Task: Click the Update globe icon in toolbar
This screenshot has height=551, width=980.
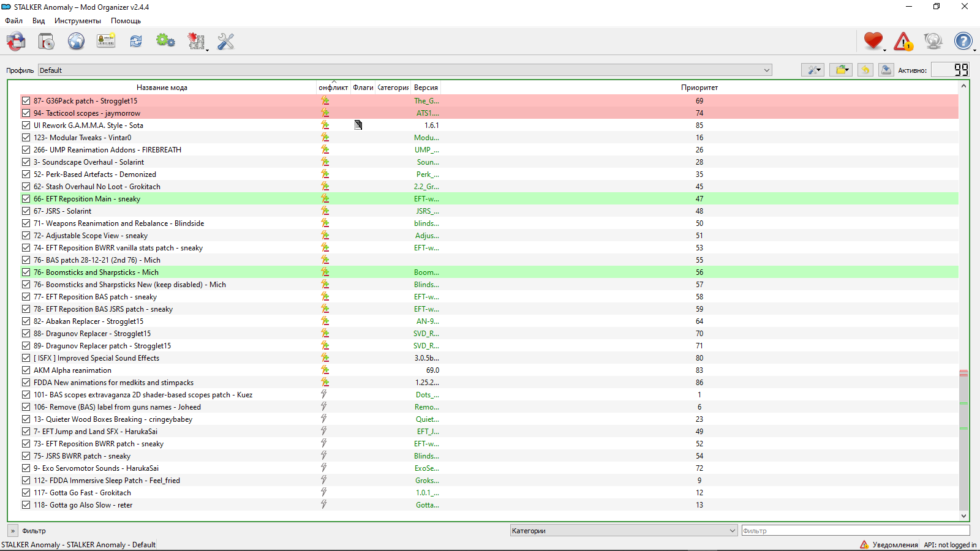Action: pyautogui.click(x=933, y=41)
